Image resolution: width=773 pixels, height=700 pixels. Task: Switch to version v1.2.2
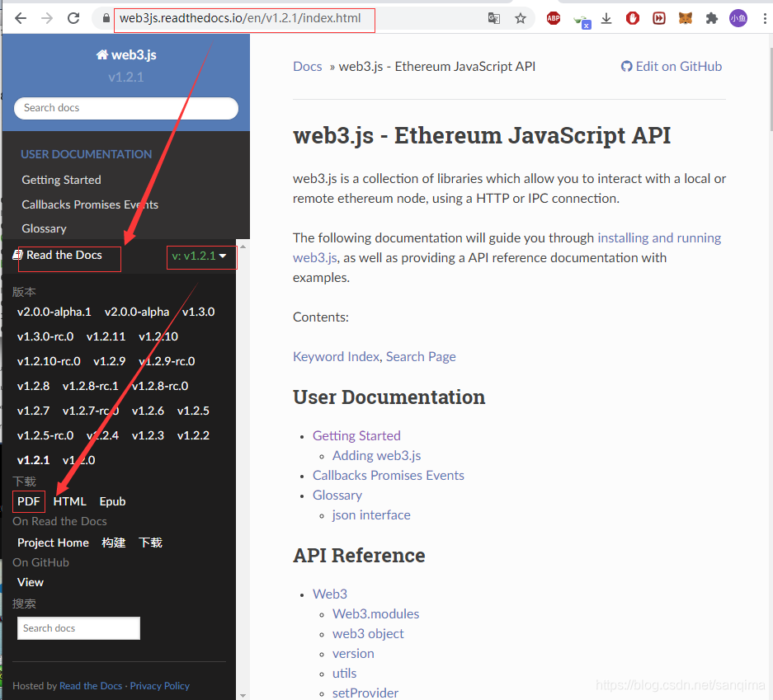coord(193,435)
